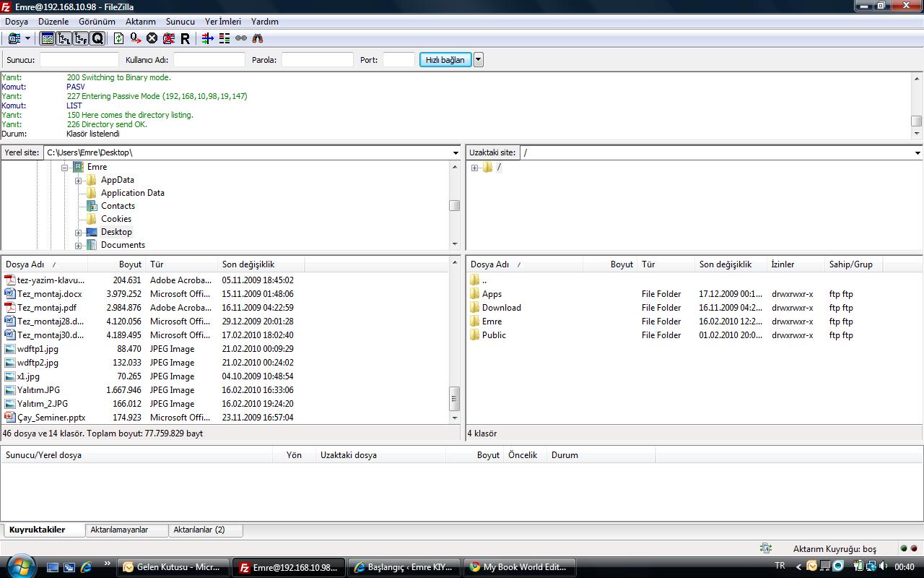This screenshot has height=578, width=924.
Task: Click the process queue icon
Action: coord(136,38)
